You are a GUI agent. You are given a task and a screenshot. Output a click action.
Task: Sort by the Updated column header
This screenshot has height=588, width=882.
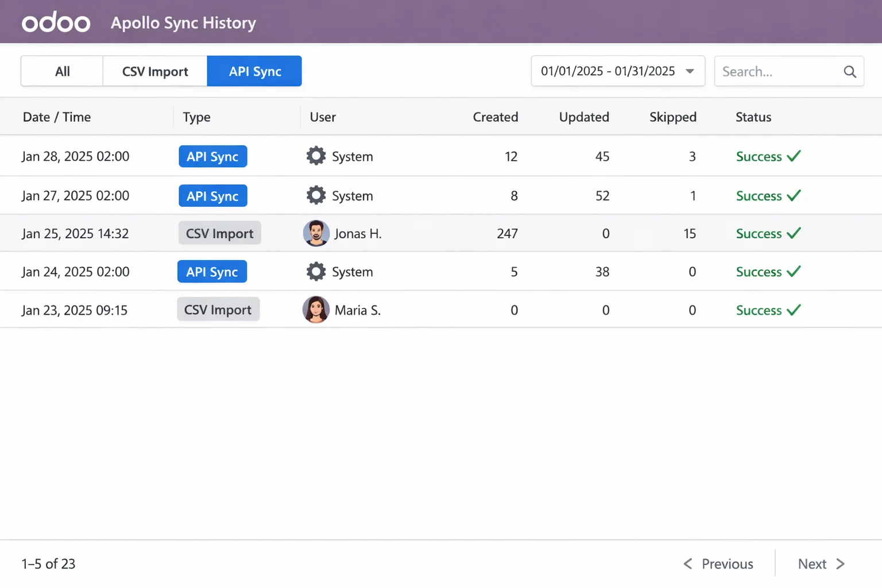(584, 117)
